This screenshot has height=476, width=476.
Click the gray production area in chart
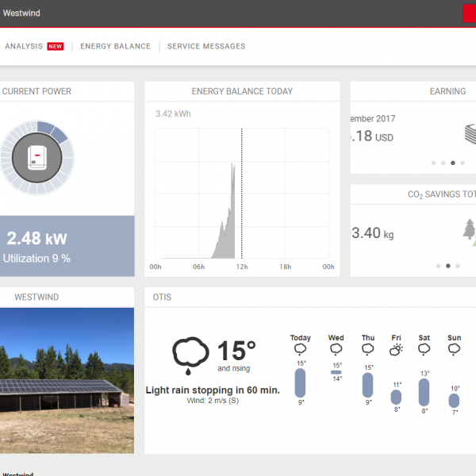(x=226, y=240)
